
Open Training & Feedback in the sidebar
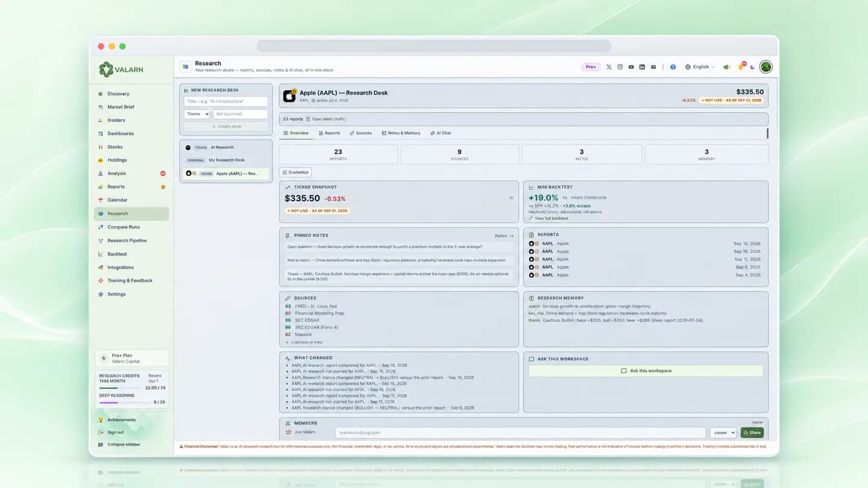point(131,281)
